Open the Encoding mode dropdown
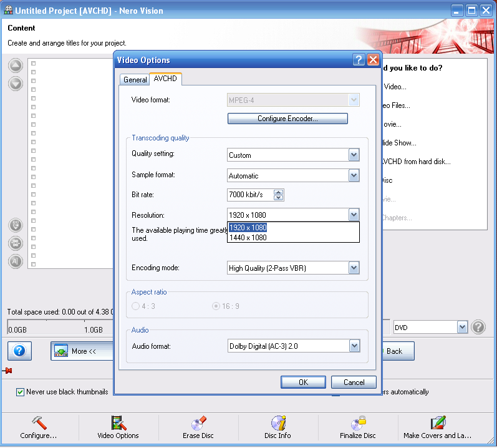Screen dimensions: 497x448 (354, 268)
